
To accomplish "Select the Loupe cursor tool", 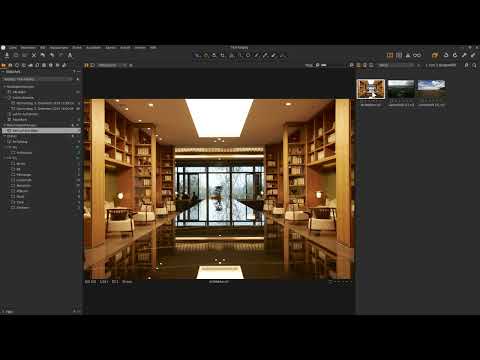I will click(x=214, y=56).
